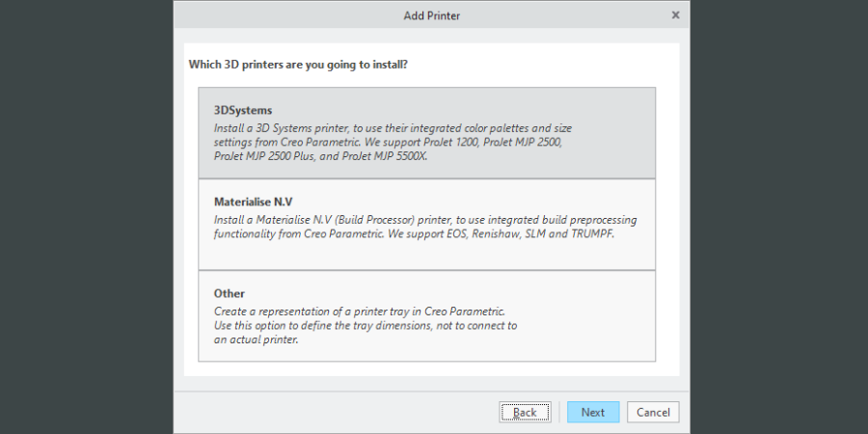Click the bold 3DSystems heading

(243, 110)
